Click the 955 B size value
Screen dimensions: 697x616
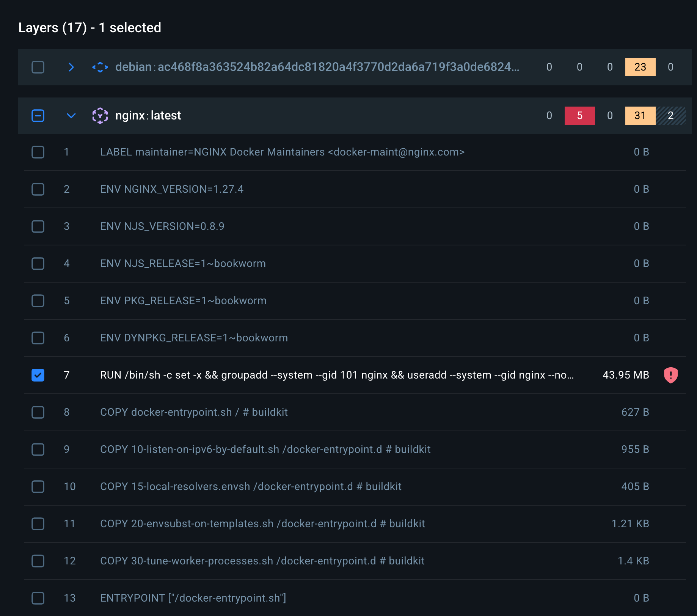(635, 449)
